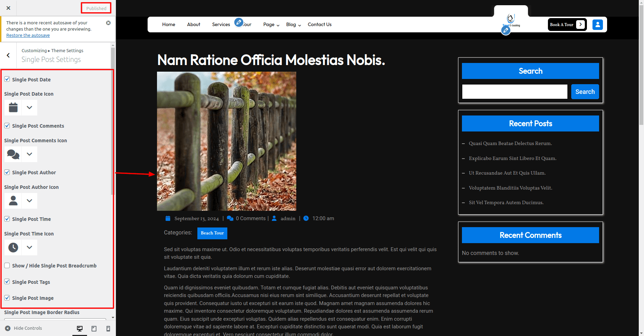
Task: Open the Single Post Date Icon dropdown
Action: pos(29,107)
